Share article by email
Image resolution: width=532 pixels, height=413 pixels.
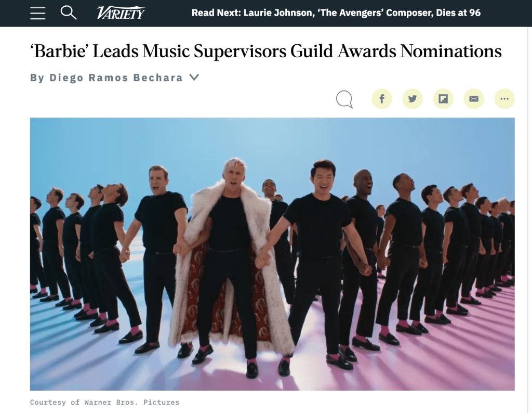tap(474, 99)
